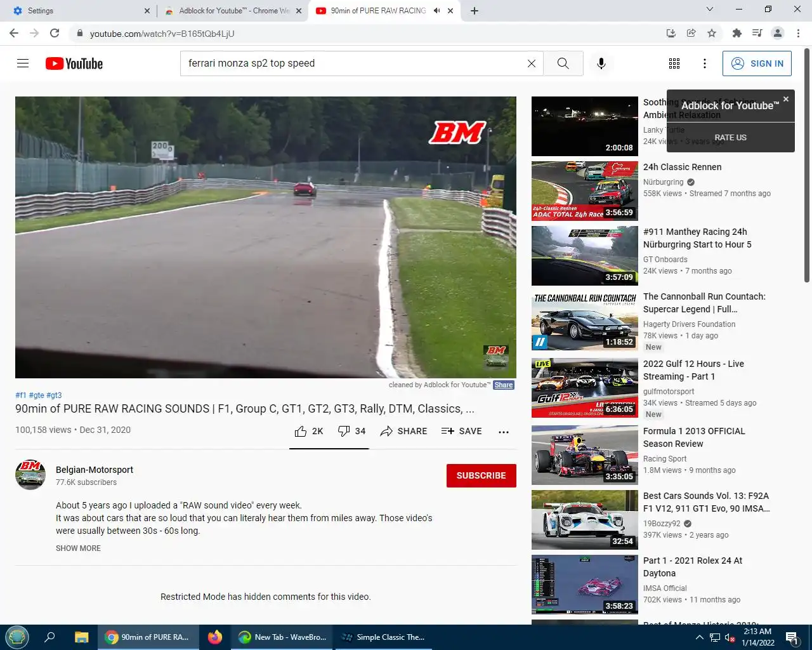Open 2022 Gulf 12 Hours live thumbnail
The width and height of the screenshot is (812, 650).
point(585,388)
